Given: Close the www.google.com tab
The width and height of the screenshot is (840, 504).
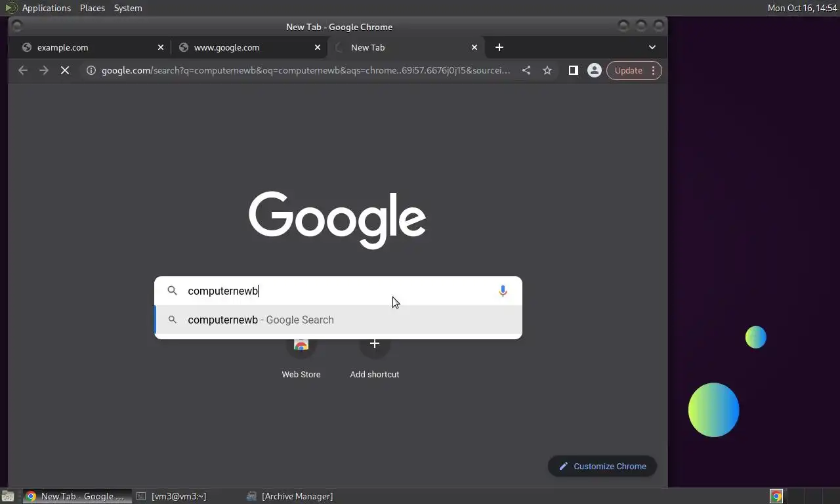Looking at the screenshot, I should click(318, 47).
